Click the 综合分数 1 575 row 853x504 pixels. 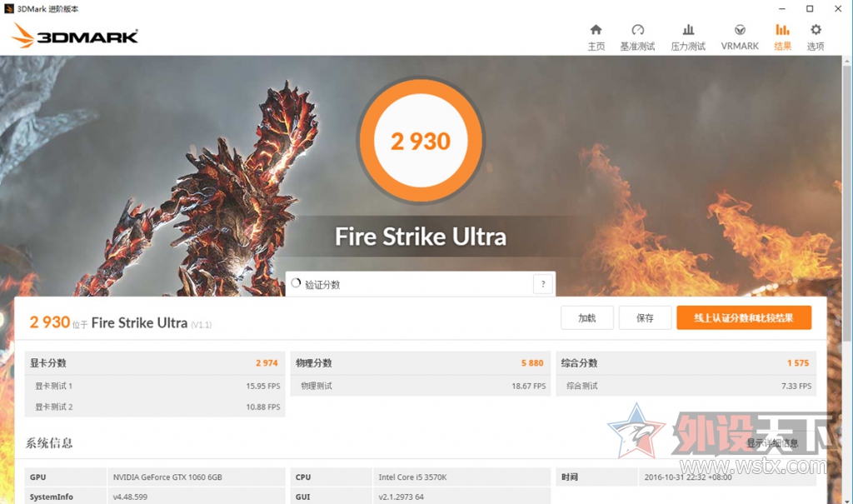click(x=686, y=363)
